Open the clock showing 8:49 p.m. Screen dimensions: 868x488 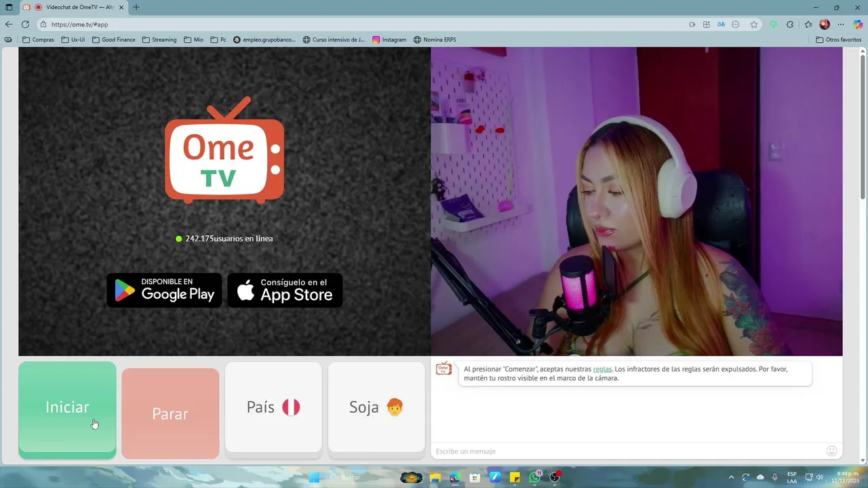point(845,477)
